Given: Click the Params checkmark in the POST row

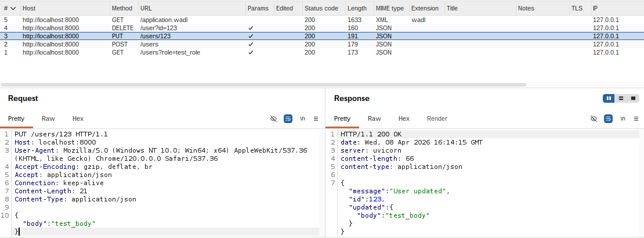Looking at the screenshot, I should [251, 44].
